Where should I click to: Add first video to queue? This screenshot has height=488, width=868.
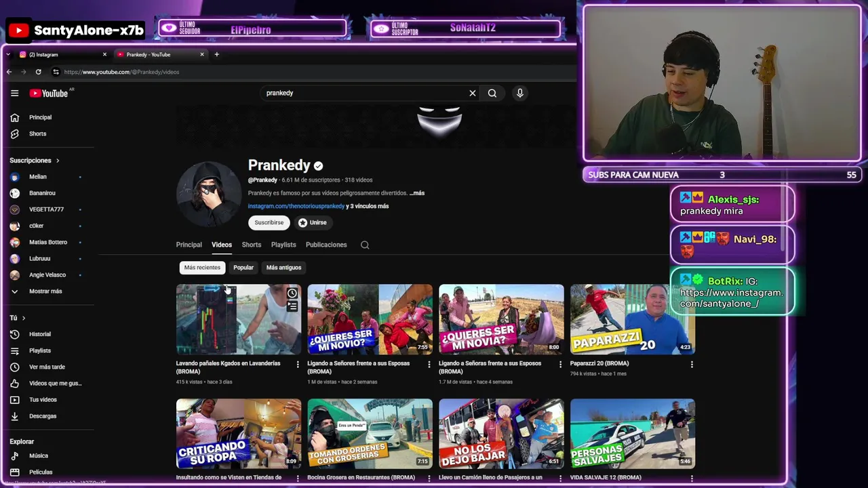click(292, 306)
